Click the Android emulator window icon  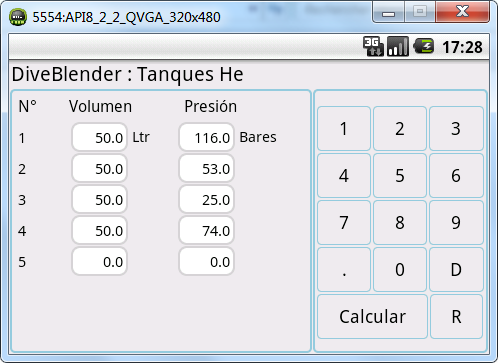(x=18, y=17)
